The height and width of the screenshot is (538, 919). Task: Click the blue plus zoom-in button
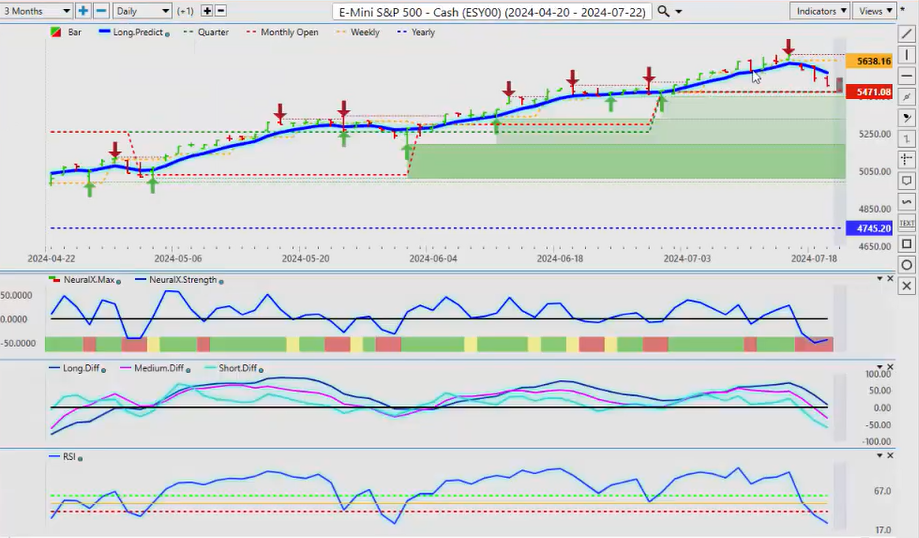[83, 11]
